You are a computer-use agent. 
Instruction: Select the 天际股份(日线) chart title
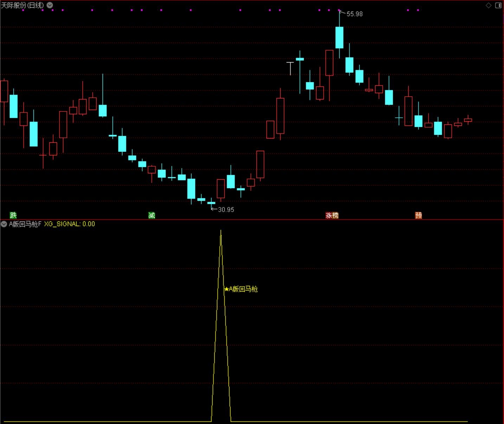point(22,5)
